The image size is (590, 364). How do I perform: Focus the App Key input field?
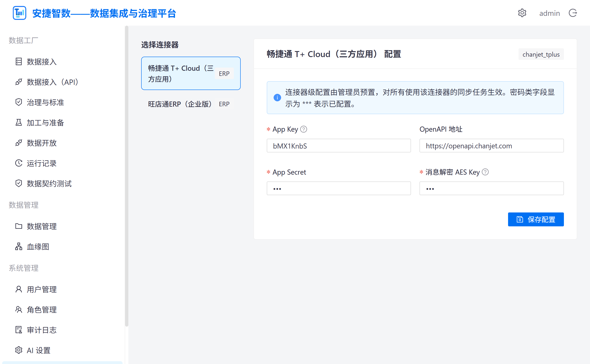tap(339, 146)
